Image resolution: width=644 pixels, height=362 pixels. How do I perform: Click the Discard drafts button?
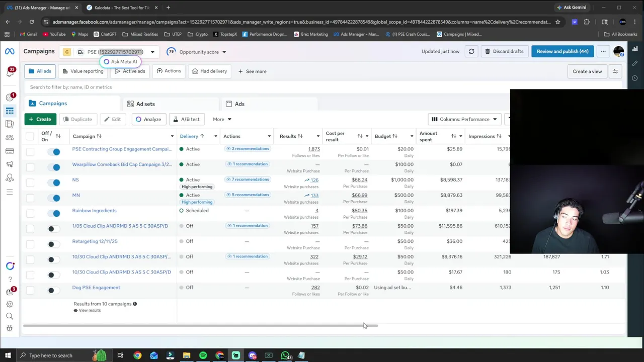point(504,51)
